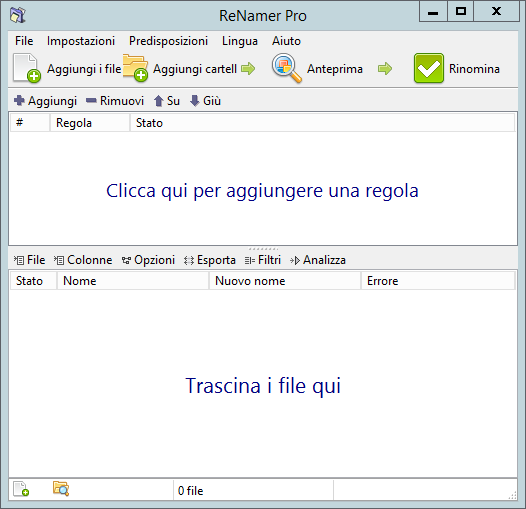Maximize the ReNamer Pro window

pos(461,12)
